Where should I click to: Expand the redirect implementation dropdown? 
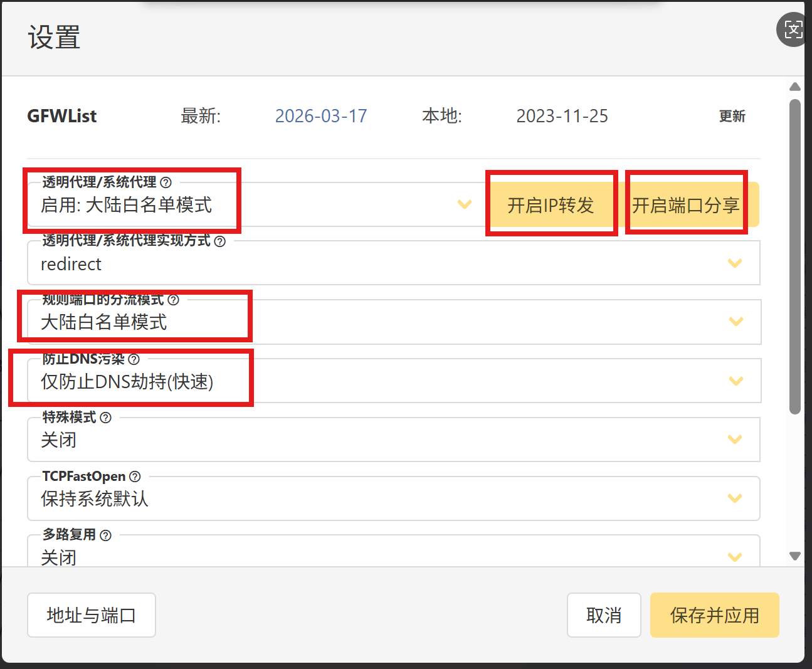click(x=393, y=264)
